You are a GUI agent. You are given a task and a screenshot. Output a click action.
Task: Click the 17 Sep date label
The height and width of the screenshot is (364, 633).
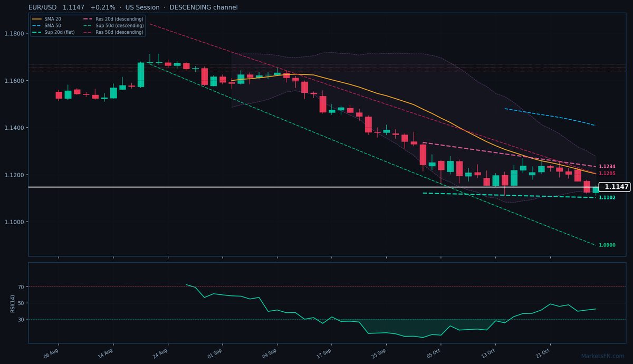coord(324,353)
